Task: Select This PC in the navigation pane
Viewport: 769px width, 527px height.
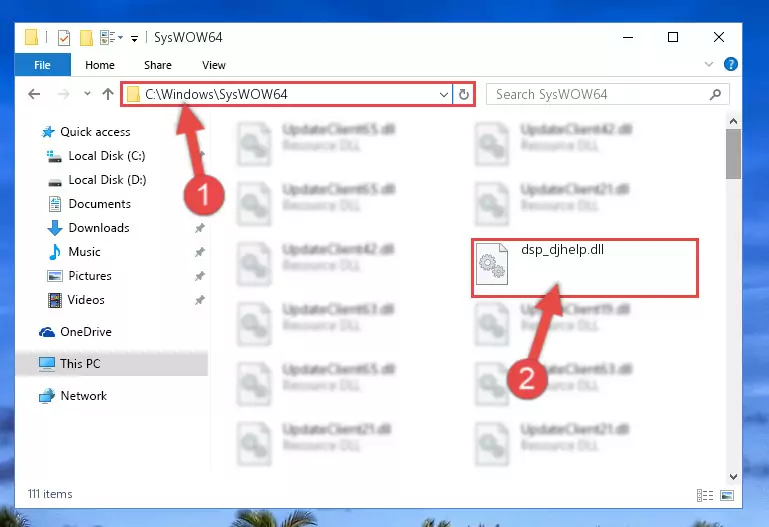Action: click(x=80, y=364)
